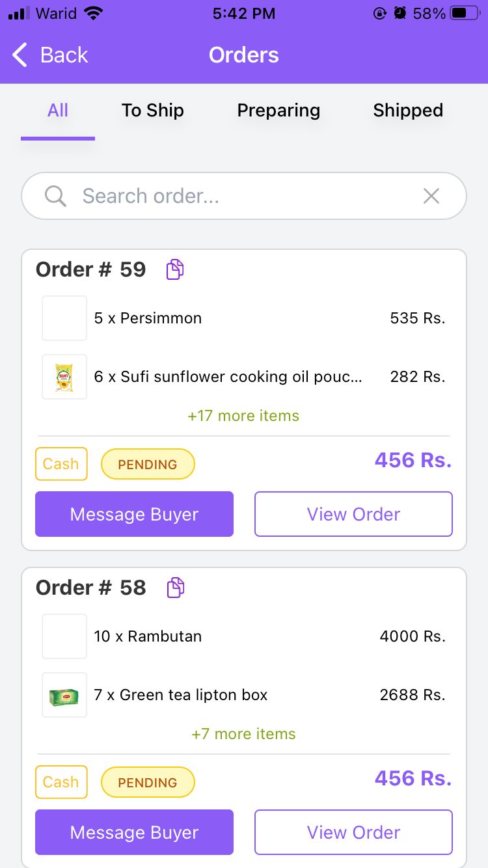Copy Order # 58 number icon
Image resolution: width=488 pixels, height=868 pixels.
[175, 588]
